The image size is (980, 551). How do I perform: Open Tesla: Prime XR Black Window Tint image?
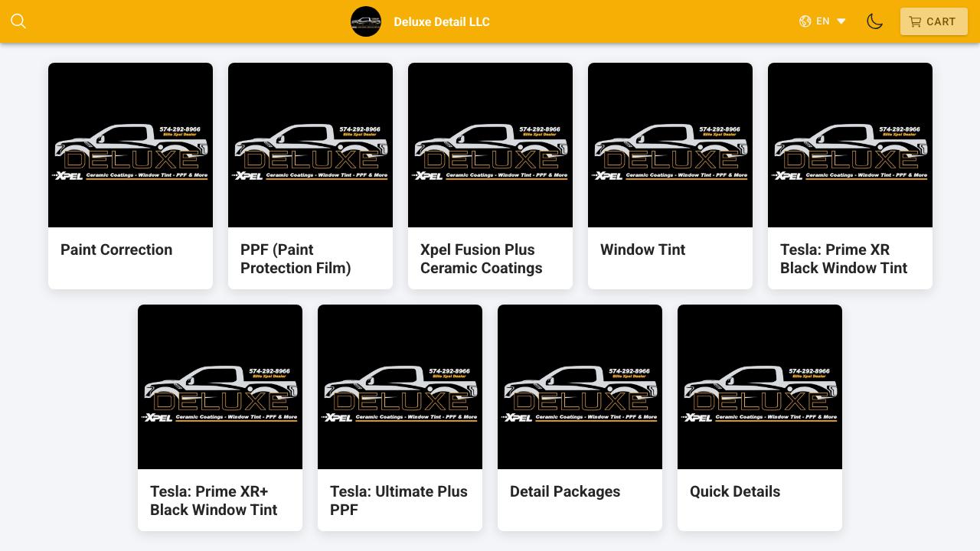[x=850, y=145]
